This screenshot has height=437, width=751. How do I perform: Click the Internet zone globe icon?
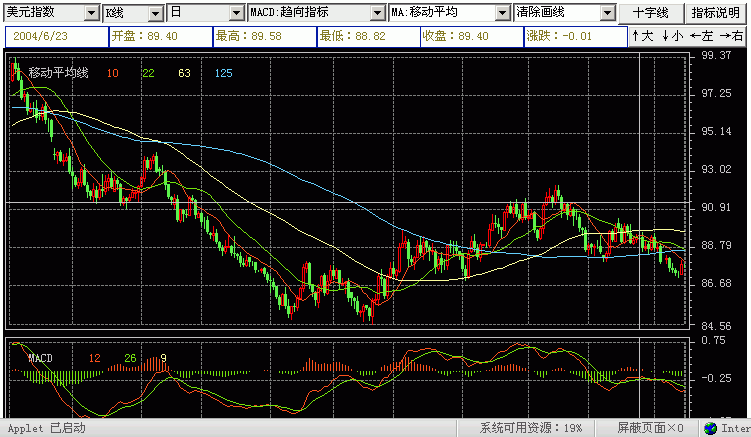pos(711,428)
